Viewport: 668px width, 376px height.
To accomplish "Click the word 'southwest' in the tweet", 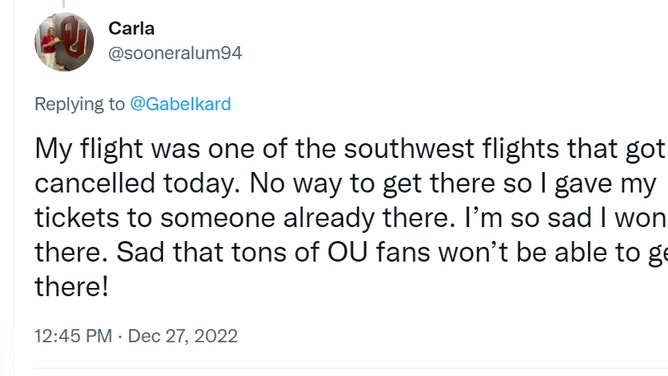I will coord(409,149).
